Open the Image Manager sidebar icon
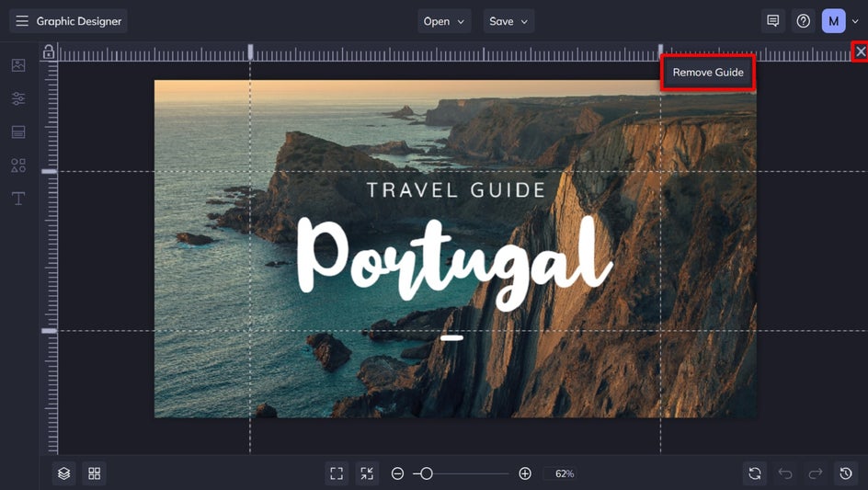This screenshot has width=868, height=490. click(18, 65)
